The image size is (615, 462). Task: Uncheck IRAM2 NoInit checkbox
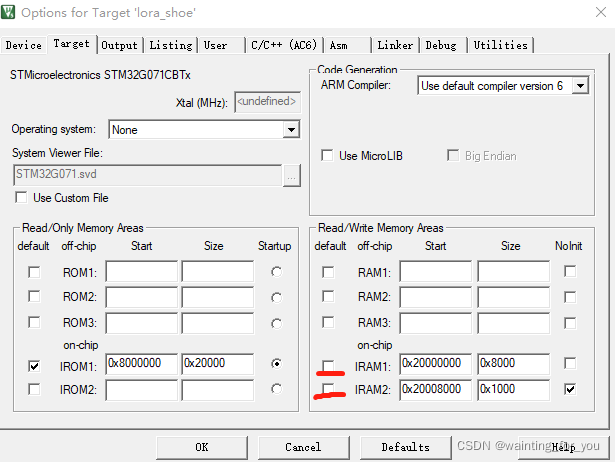pyautogui.click(x=570, y=389)
